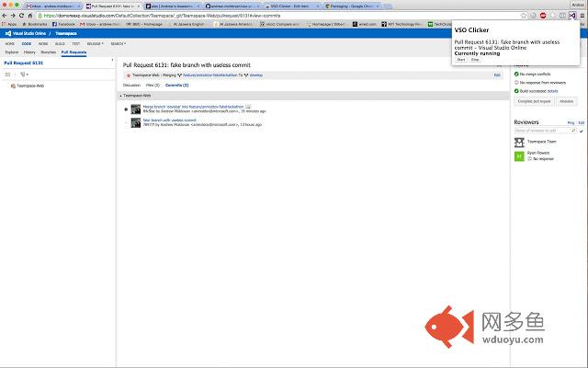Image resolution: width=588 pixels, height=368 pixels.
Task: Select the Pull Requests sub-tab
Action: tap(73, 52)
